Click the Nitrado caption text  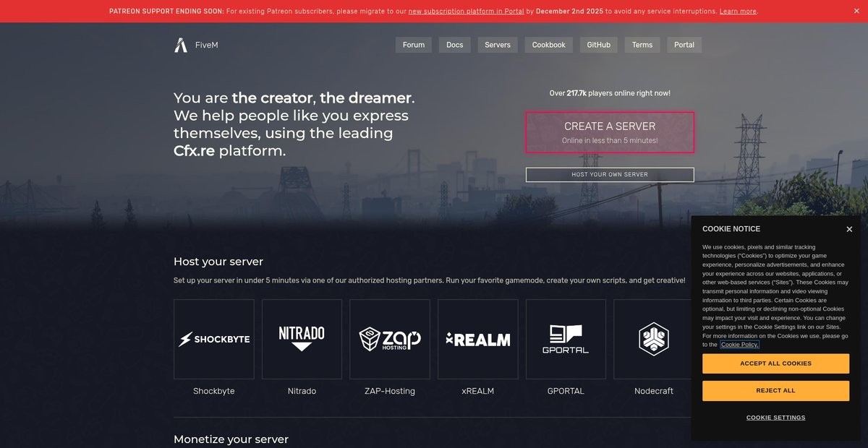click(x=302, y=391)
